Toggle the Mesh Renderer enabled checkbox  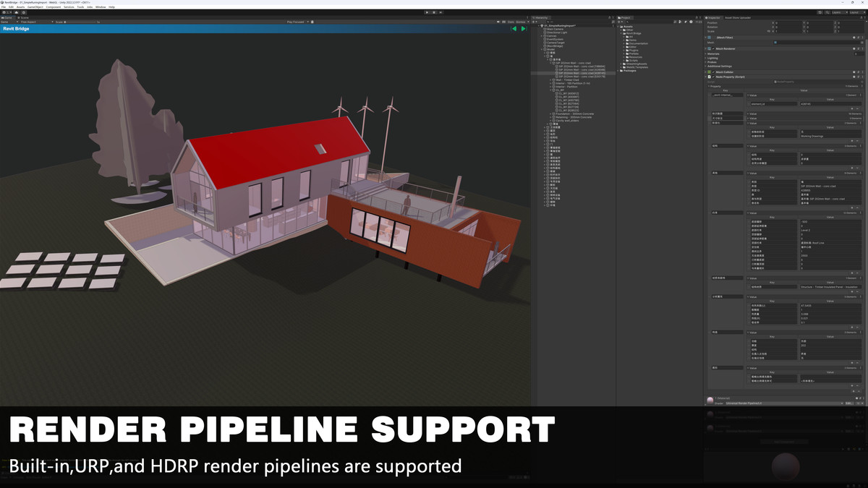(712, 49)
